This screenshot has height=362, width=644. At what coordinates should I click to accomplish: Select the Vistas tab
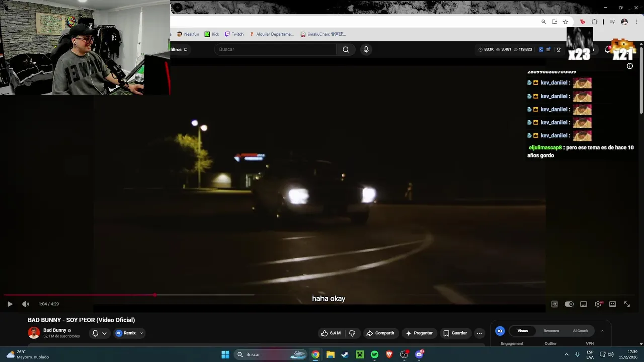tap(523, 331)
